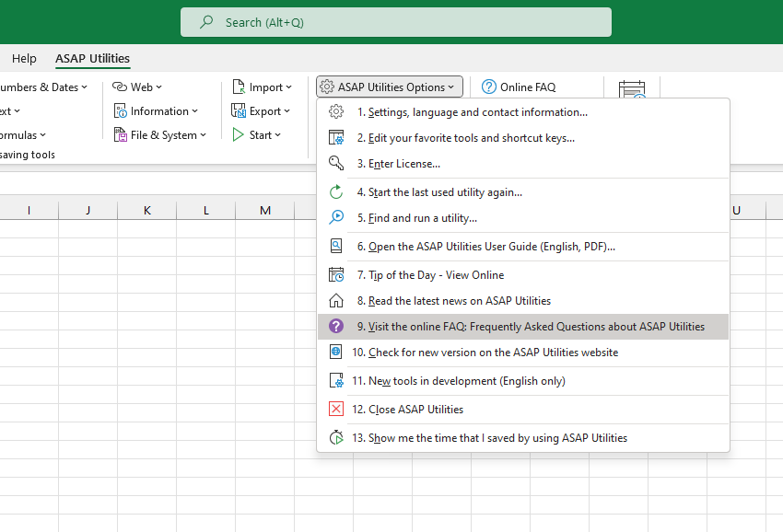Click the calendar icon for Tip of the Day
This screenshot has width=783, height=532.
pos(336,274)
